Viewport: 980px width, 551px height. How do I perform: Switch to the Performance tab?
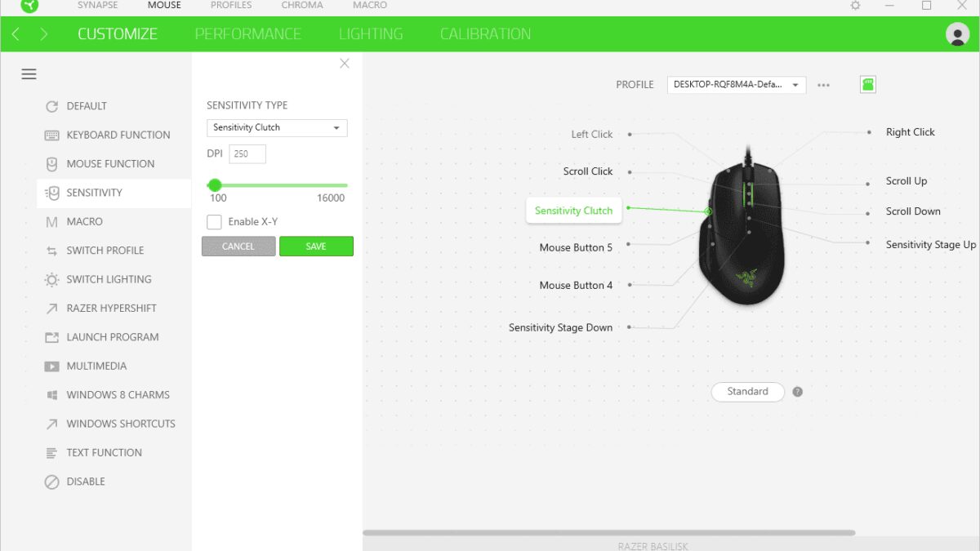coord(248,34)
